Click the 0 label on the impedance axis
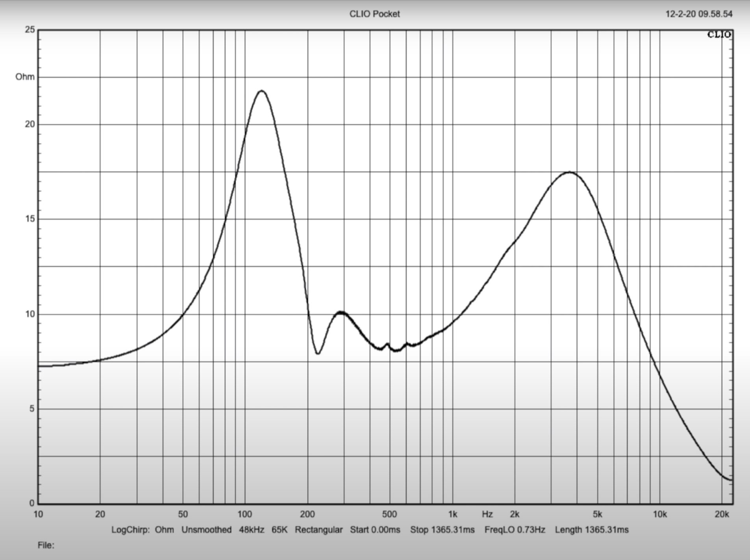The height and width of the screenshot is (560, 750). pyautogui.click(x=32, y=503)
